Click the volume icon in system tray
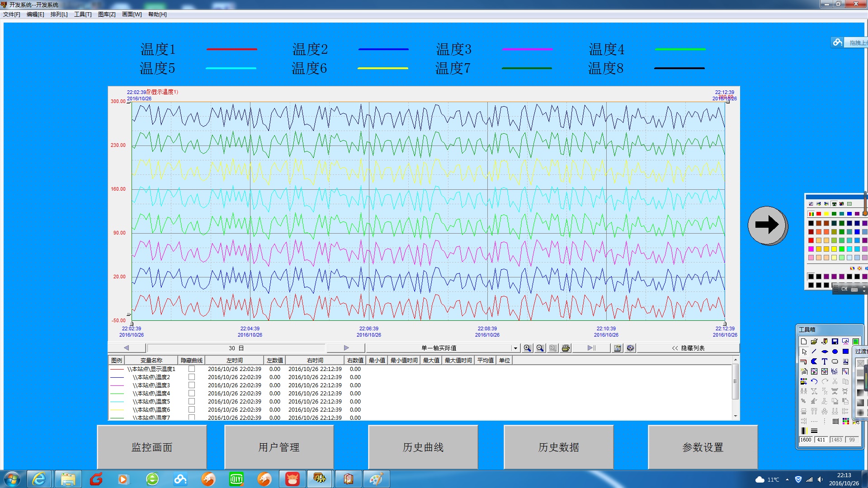Screen dimensions: 868x488 pyautogui.click(x=820, y=479)
